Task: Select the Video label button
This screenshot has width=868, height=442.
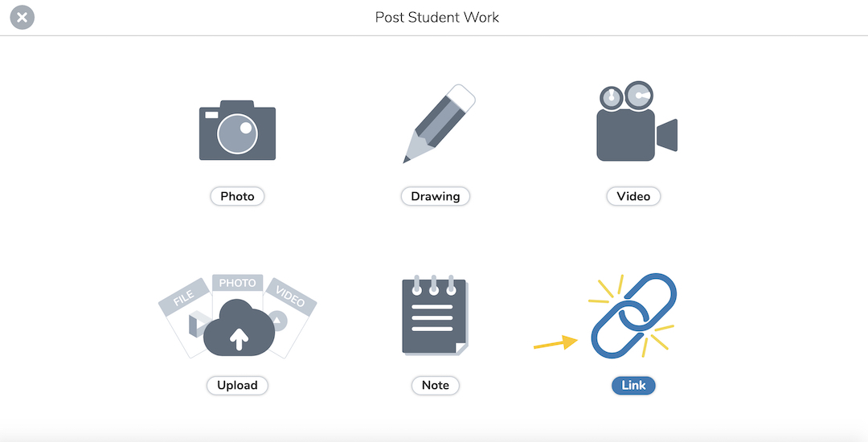Action: (x=633, y=196)
